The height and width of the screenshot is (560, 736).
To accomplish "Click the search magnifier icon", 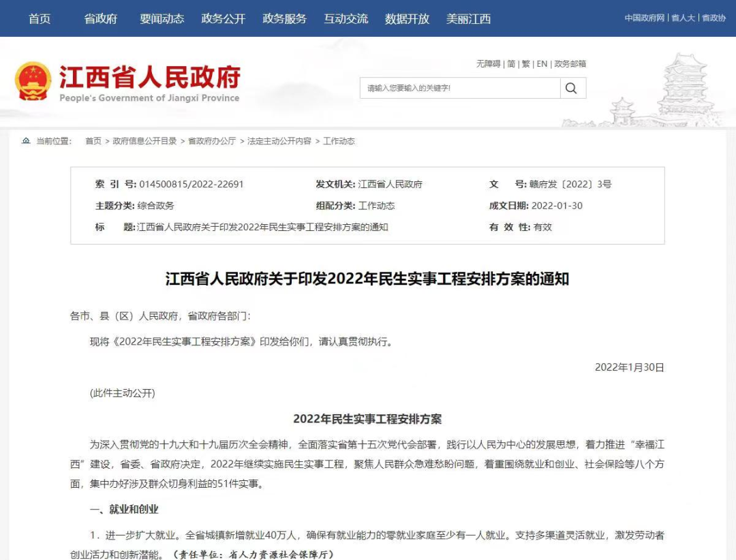I will (571, 88).
